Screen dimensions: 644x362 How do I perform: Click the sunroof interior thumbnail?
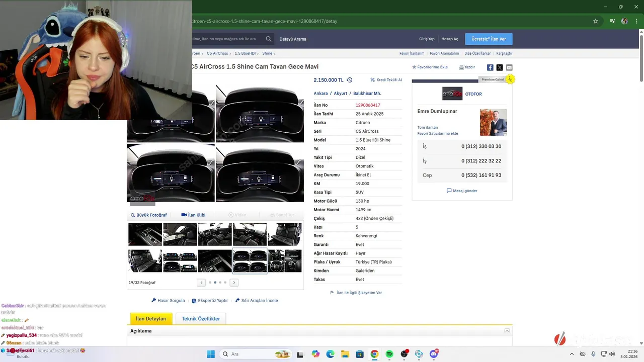(x=180, y=234)
